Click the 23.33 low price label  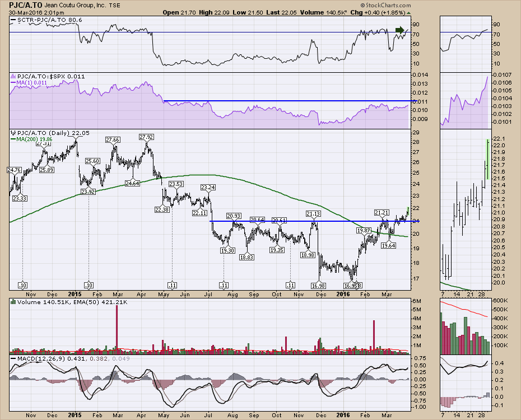[20, 198]
